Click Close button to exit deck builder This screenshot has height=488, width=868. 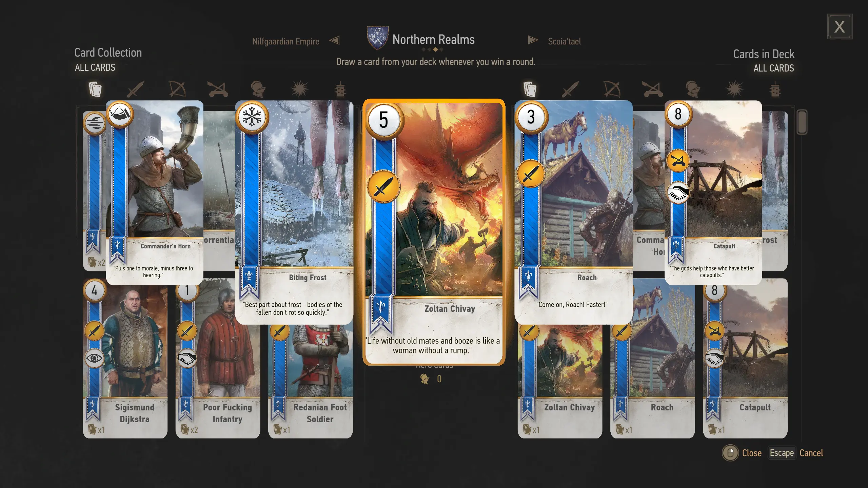tap(750, 453)
